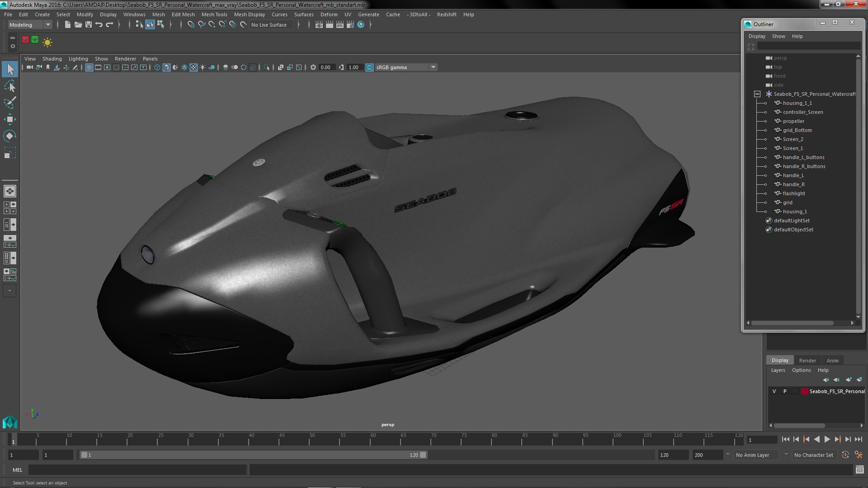Click the IPR render icon

click(340, 25)
